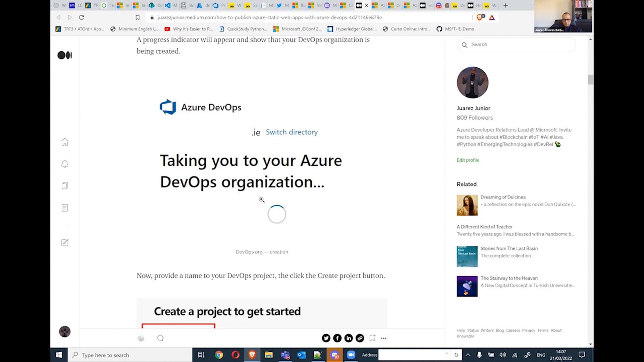Open Medium home from sidebar

click(x=65, y=142)
